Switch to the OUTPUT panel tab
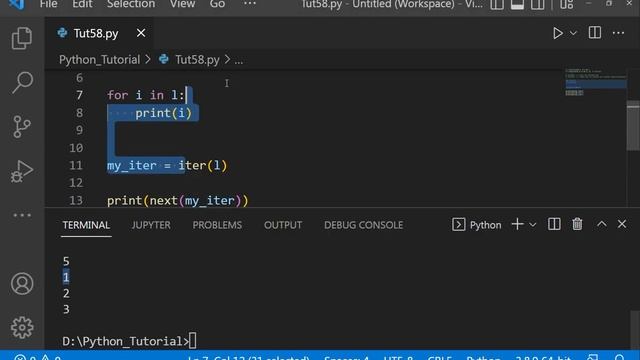640x360 pixels. coord(283,225)
